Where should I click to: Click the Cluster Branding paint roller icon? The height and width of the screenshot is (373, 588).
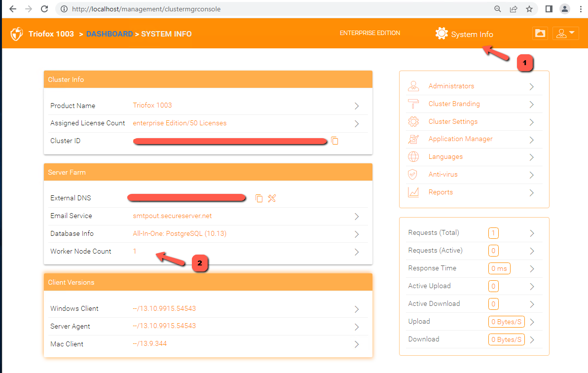[x=413, y=104]
